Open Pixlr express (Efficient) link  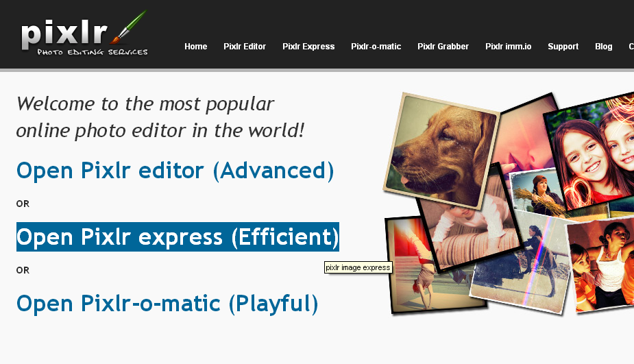pos(178,236)
